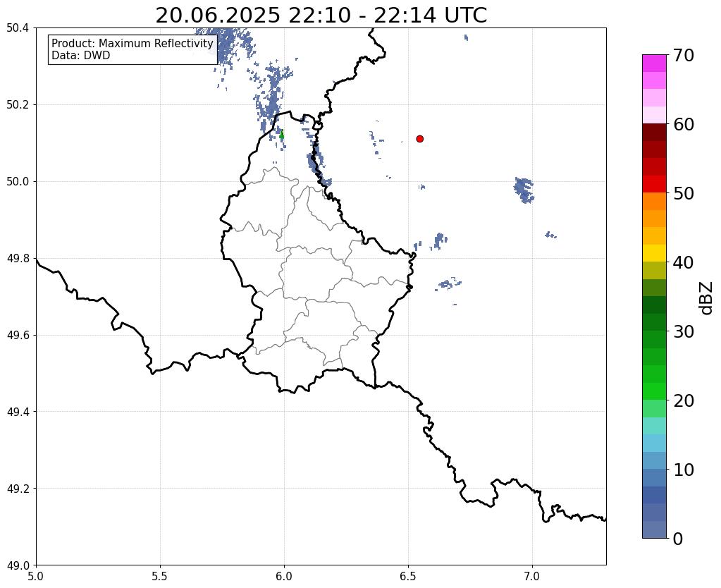
Task: Click latitude axis label 49.2
Action: 18,489
